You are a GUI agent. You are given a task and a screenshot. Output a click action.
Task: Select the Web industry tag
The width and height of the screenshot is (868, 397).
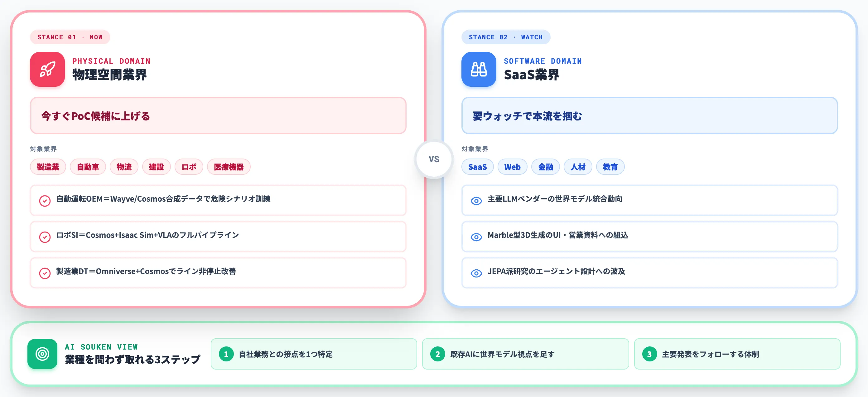(x=512, y=167)
